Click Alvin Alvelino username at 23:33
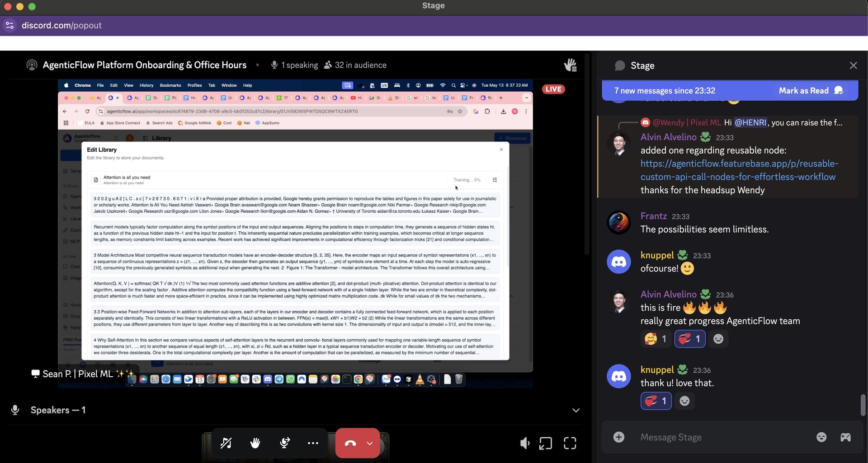The height and width of the screenshot is (463, 868). [668, 137]
